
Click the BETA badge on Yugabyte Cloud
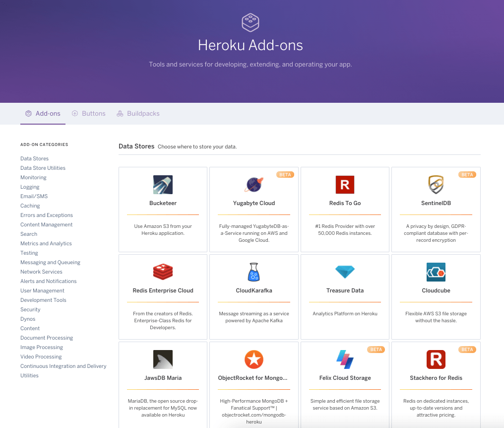(x=285, y=175)
